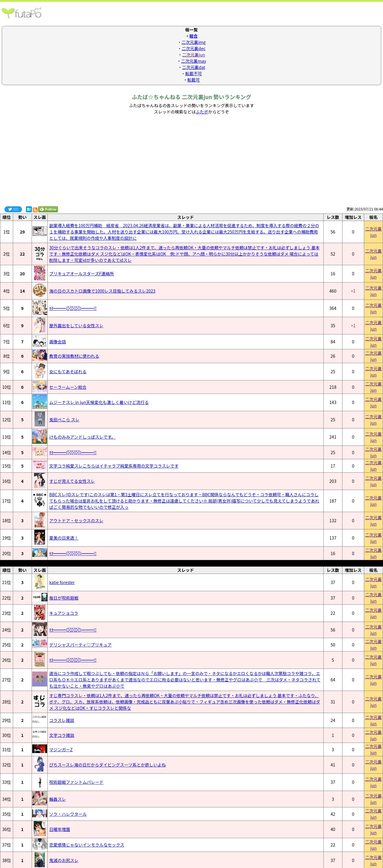Click the 1位 rank cell
Screen dimensions: 383x868
[x=7, y=232]
